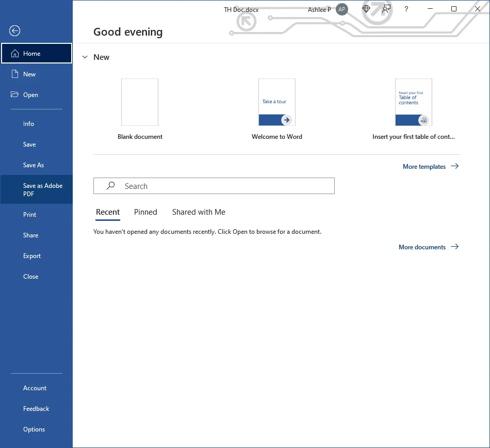Click the TH Doc.docx title text
The width and height of the screenshot is (490, 448).
[241, 10]
